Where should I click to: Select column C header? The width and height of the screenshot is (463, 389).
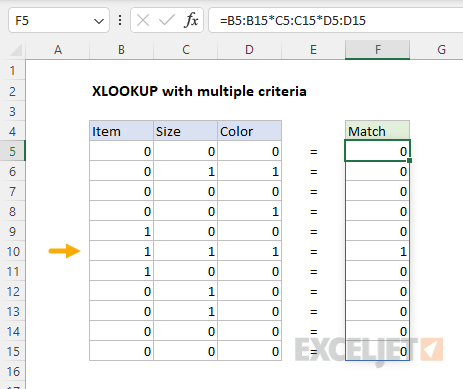coord(186,50)
